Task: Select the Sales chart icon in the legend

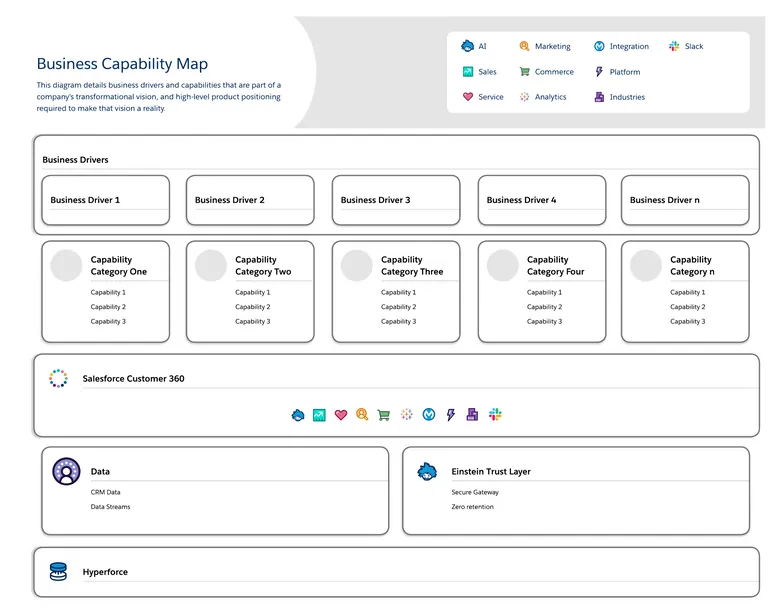Action: point(467,72)
